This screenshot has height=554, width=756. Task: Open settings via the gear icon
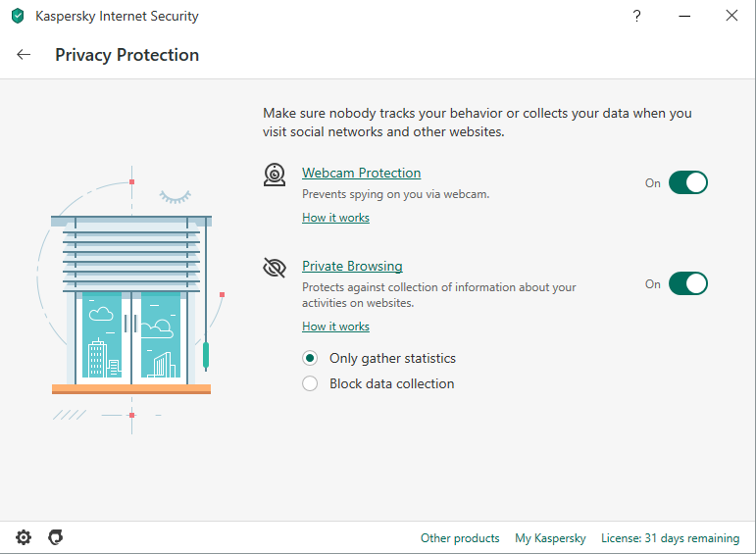pyautogui.click(x=24, y=537)
